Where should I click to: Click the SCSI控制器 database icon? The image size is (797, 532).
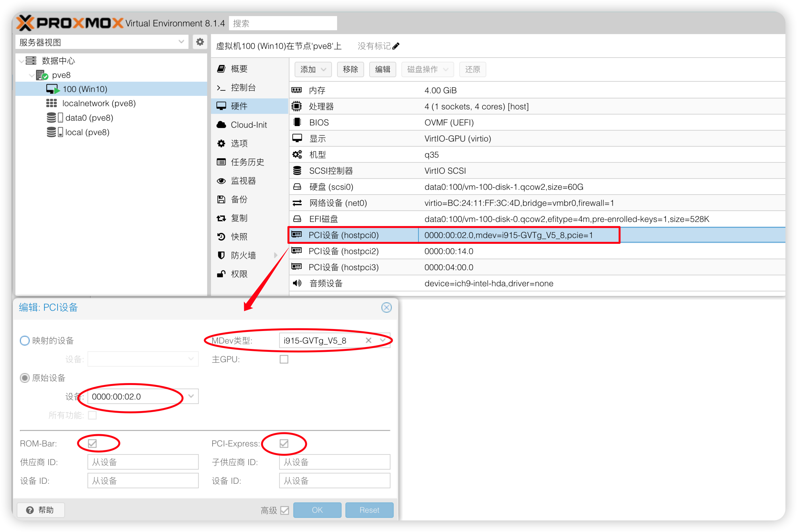pyautogui.click(x=297, y=170)
